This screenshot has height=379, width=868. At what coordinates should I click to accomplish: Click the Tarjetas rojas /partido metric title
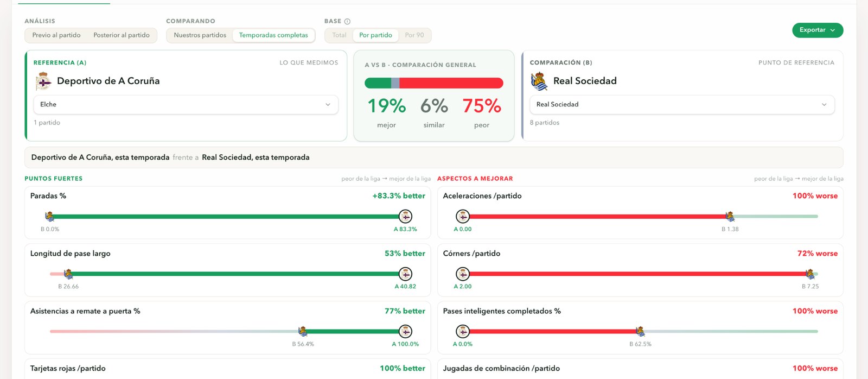coord(68,369)
